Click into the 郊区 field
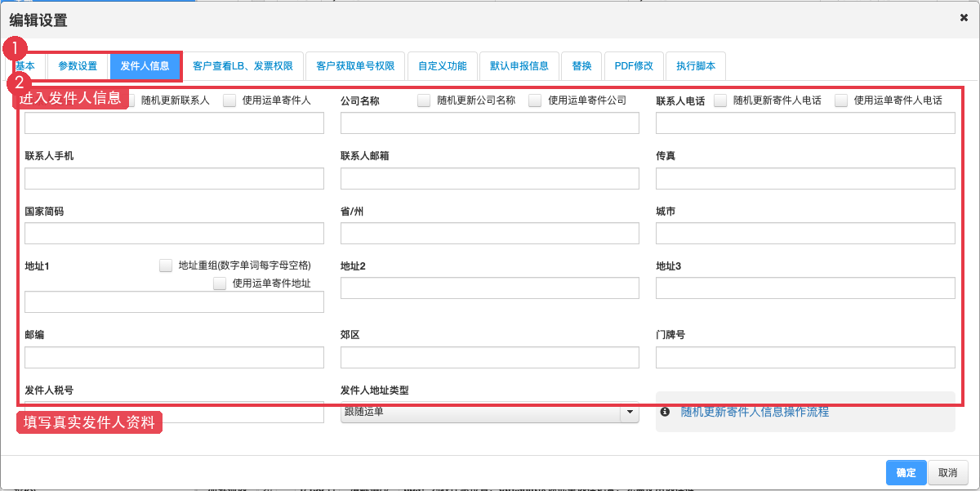 490,357
